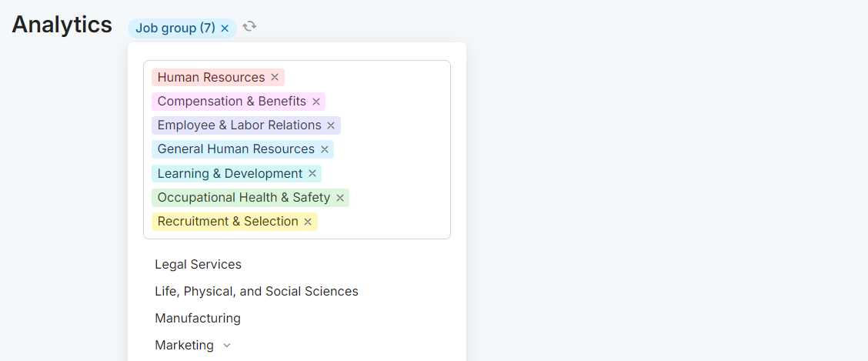
Task: Remove the Human Resources tag
Action: tap(275, 78)
